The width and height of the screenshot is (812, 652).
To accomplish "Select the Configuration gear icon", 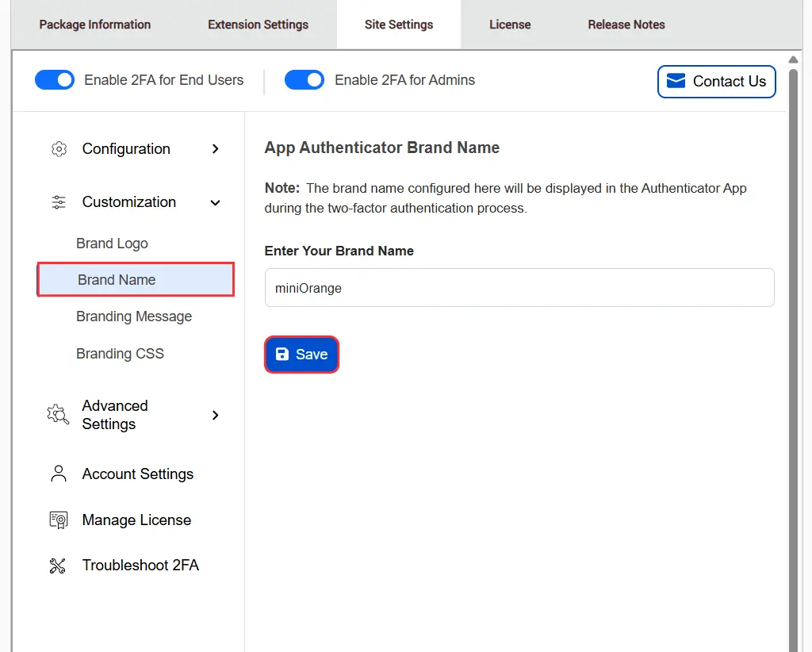I will (59, 148).
